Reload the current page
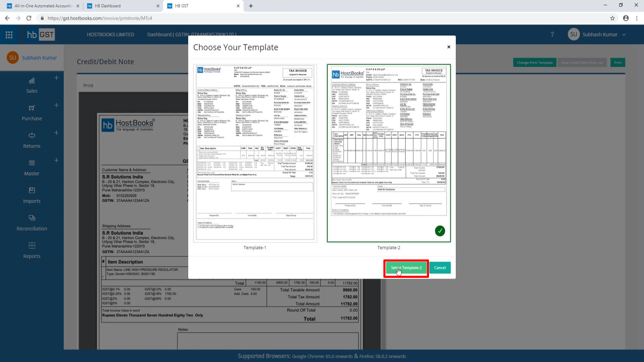The height and width of the screenshot is (362, 644). pos(29,18)
